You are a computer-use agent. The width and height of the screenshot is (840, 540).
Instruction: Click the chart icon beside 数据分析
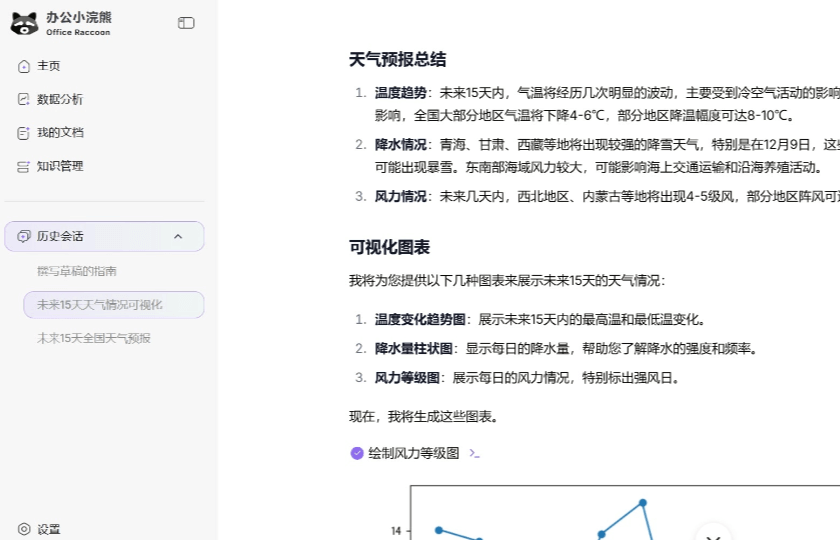(x=24, y=99)
